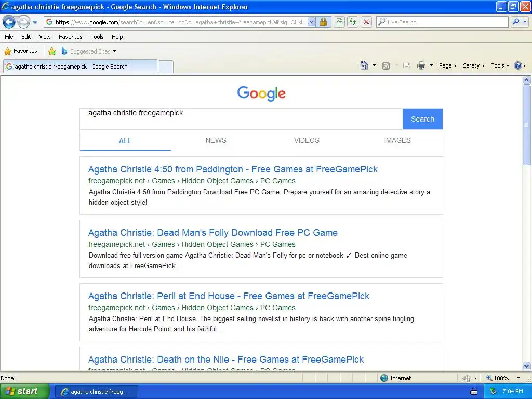Click the 7:04 PM taskbar clock

[x=513, y=391]
